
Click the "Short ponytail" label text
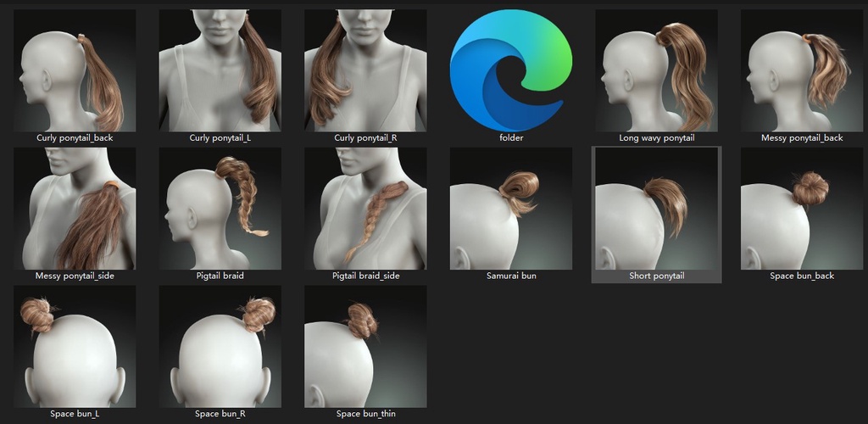tap(657, 276)
